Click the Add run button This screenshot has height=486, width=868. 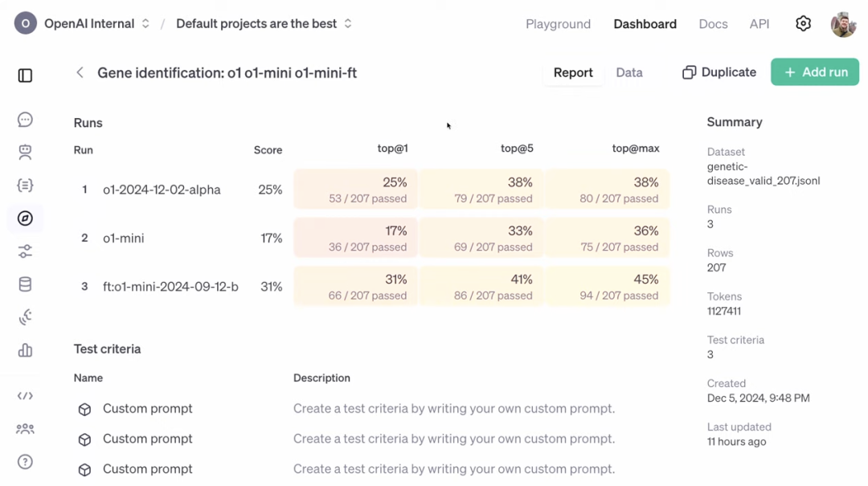coord(815,72)
